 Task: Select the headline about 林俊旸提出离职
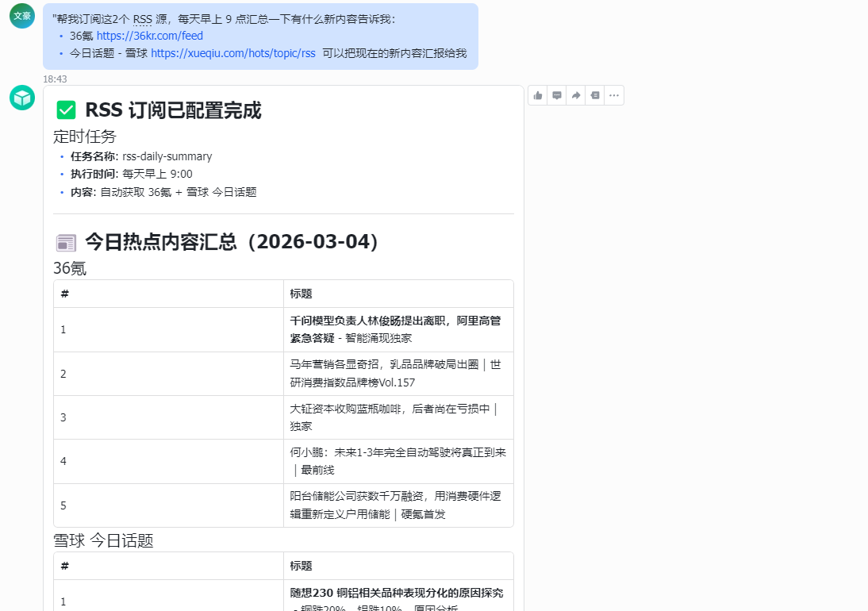point(398,329)
